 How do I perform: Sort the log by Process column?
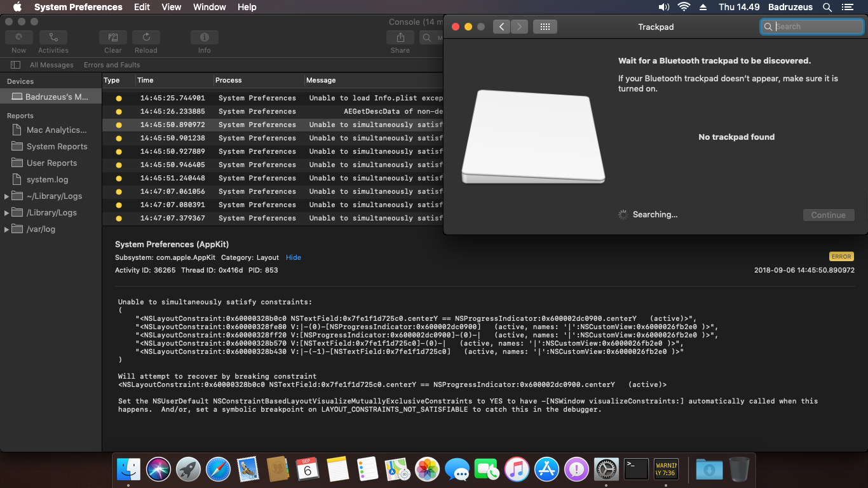pyautogui.click(x=259, y=80)
